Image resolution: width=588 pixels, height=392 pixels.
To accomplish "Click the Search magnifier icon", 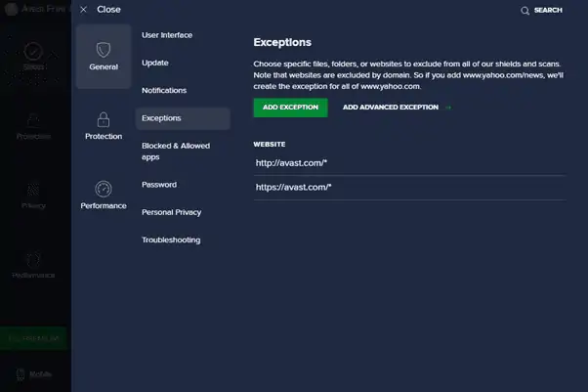I will coord(525,11).
